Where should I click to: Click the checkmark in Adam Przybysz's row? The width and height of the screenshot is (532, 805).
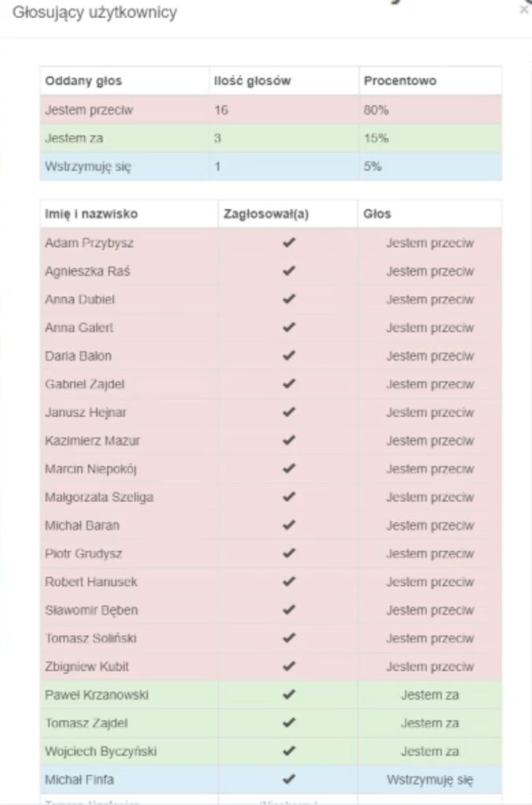[288, 243]
